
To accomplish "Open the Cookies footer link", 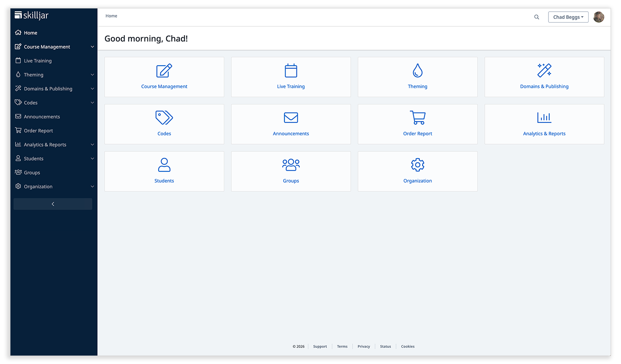I will click(x=407, y=346).
